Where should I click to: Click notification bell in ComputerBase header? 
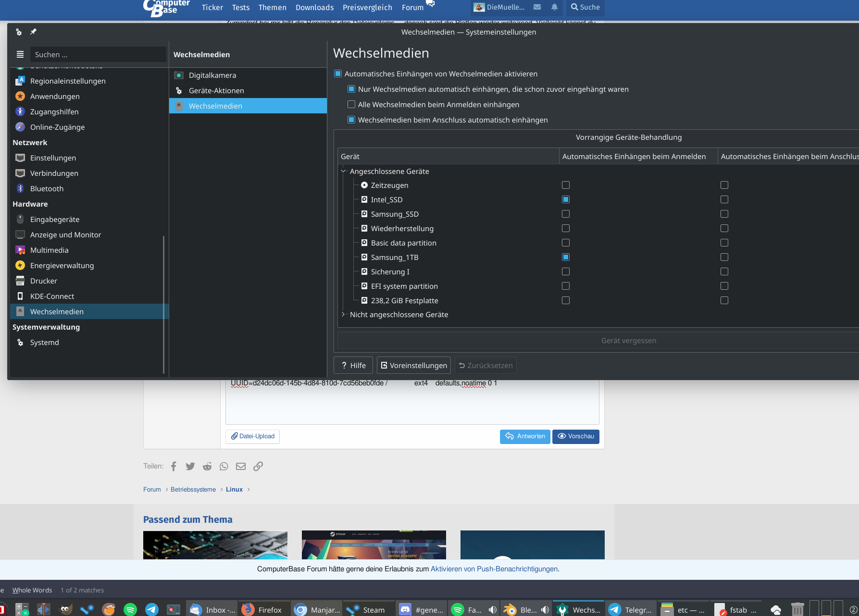pos(554,7)
